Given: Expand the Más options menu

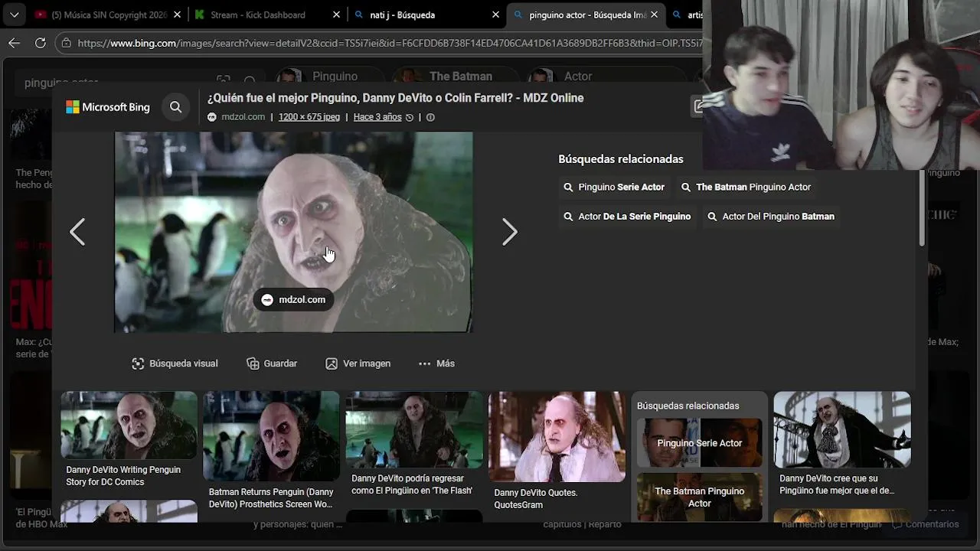Looking at the screenshot, I should tap(436, 364).
